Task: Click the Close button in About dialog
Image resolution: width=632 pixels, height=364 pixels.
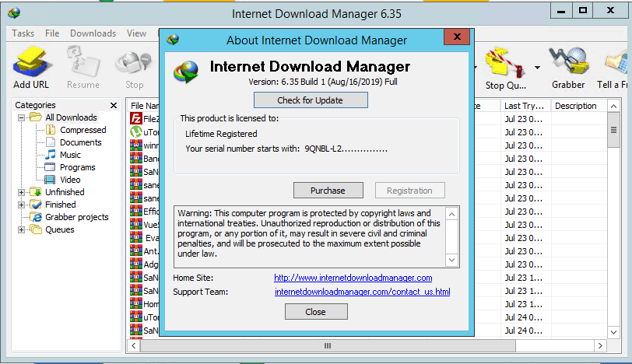Action: 316,312
